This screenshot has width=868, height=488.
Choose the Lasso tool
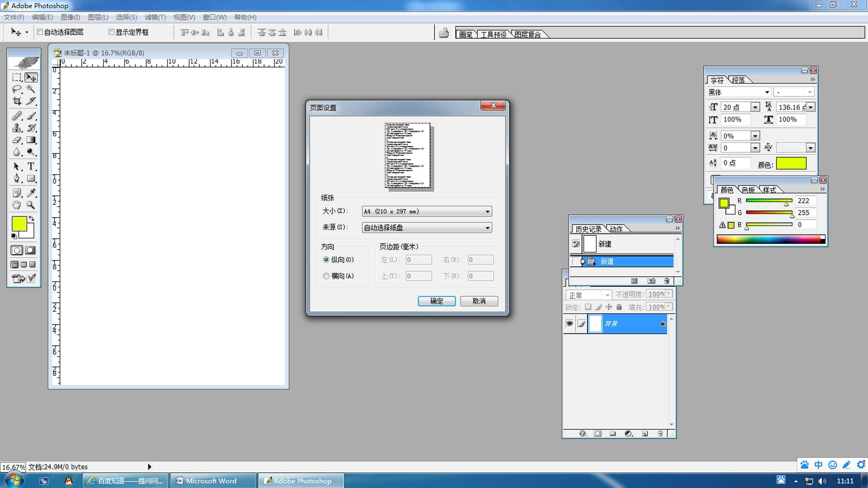(x=17, y=89)
